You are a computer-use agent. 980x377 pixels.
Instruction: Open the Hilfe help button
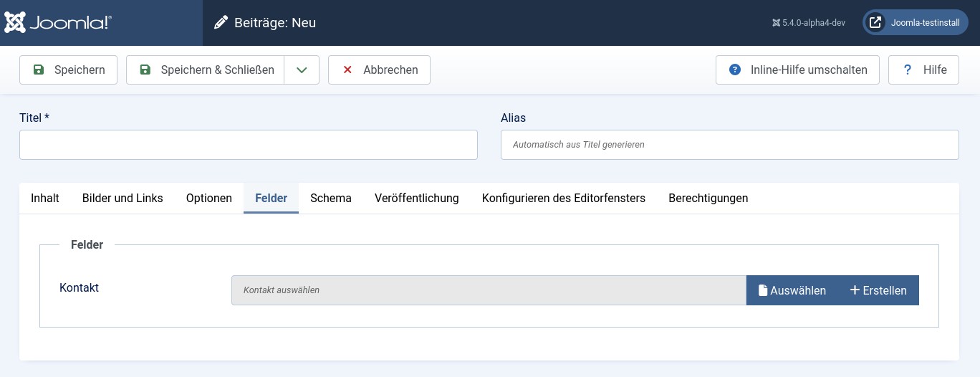click(923, 70)
